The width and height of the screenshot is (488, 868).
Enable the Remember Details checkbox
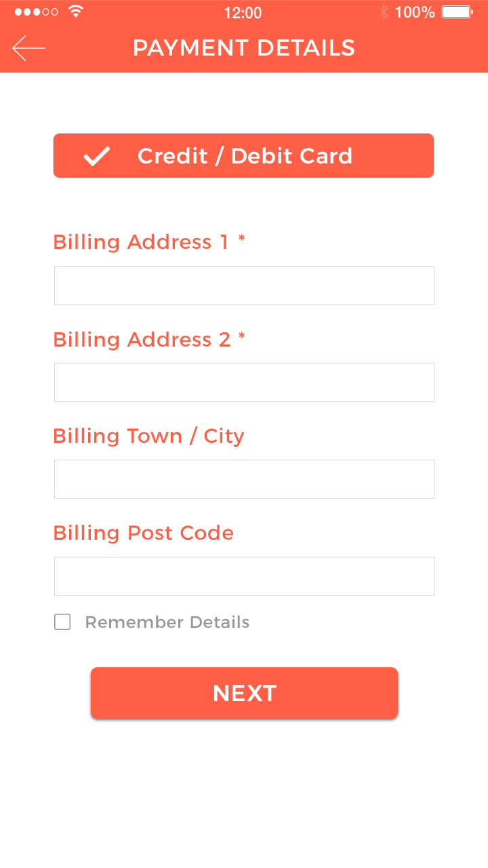62,622
